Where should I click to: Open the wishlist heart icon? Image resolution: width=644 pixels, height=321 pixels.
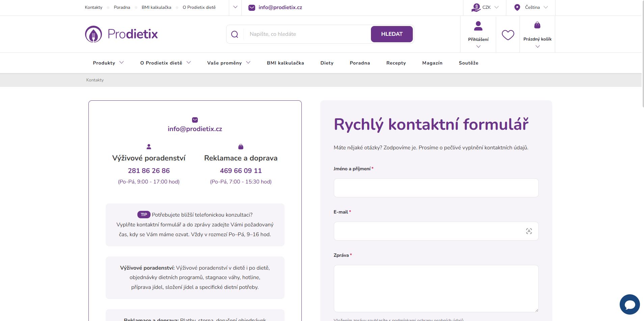click(x=508, y=35)
